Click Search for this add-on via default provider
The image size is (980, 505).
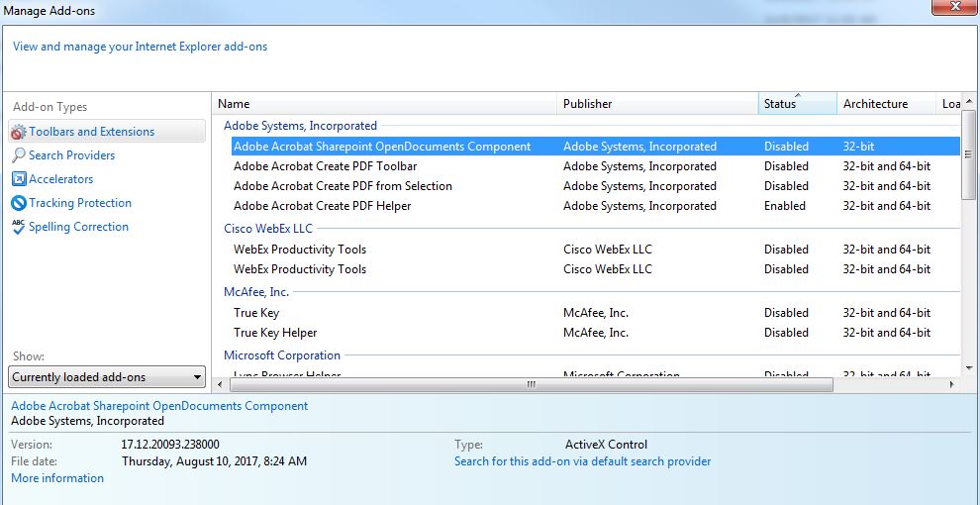(x=582, y=461)
